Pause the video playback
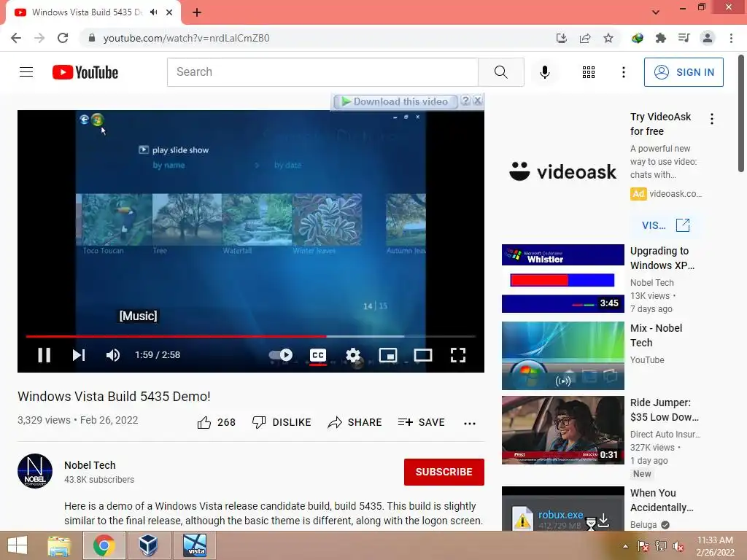 tap(44, 355)
